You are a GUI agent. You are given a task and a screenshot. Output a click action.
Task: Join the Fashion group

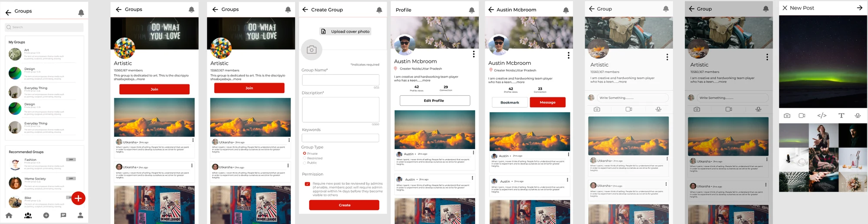tap(71, 160)
